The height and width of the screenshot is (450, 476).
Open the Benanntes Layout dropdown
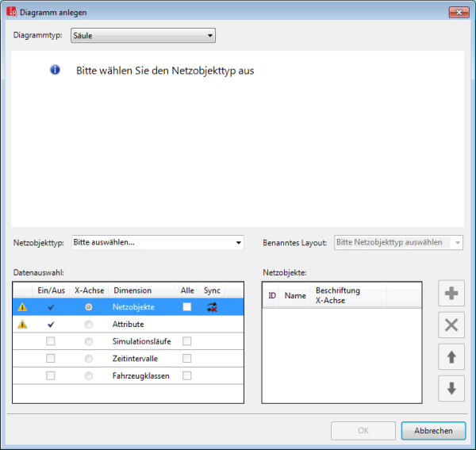399,243
